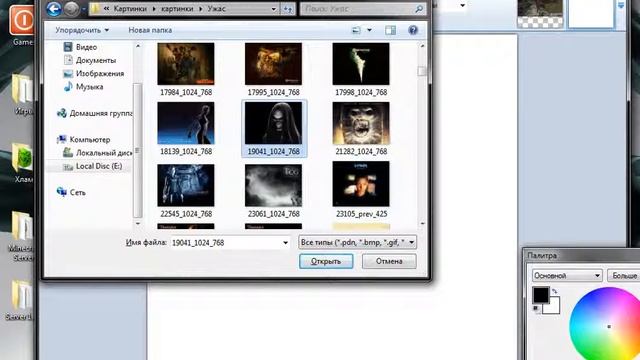Click the search magnifier icon
This screenshot has width=640, height=360.
pos(419,9)
